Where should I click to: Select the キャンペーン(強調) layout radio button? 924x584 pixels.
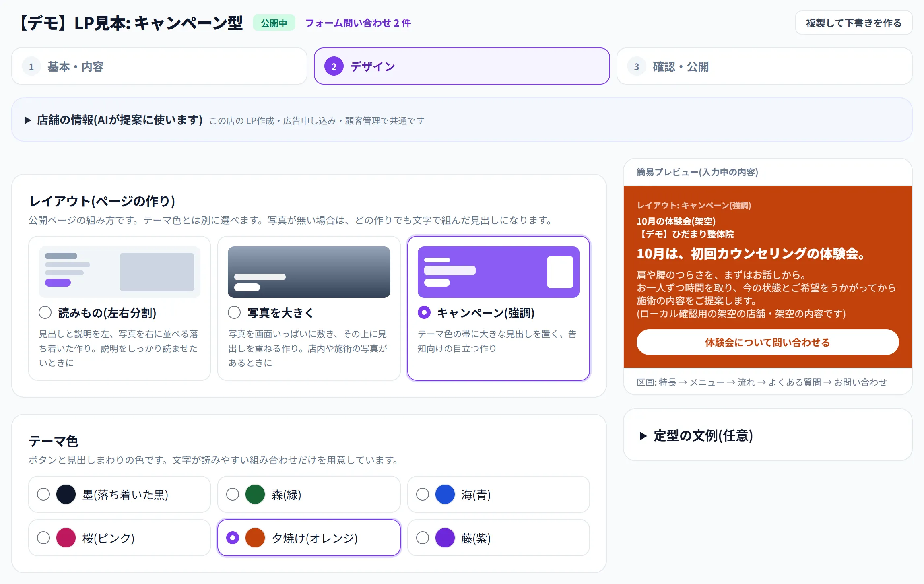click(424, 312)
